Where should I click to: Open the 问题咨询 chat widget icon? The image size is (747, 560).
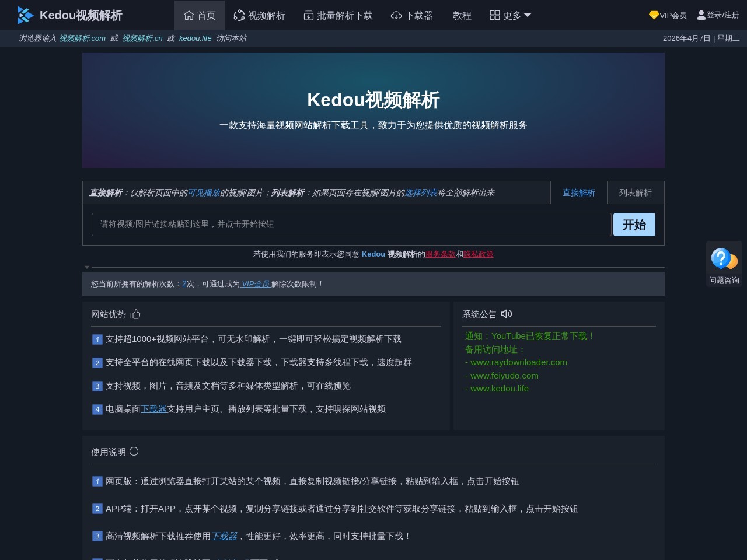click(724, 258)
